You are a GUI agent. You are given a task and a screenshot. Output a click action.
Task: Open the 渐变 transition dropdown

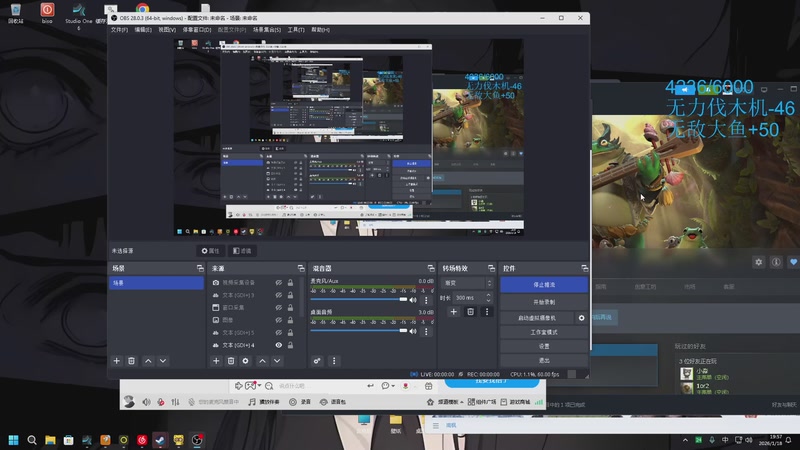point(468,283)
